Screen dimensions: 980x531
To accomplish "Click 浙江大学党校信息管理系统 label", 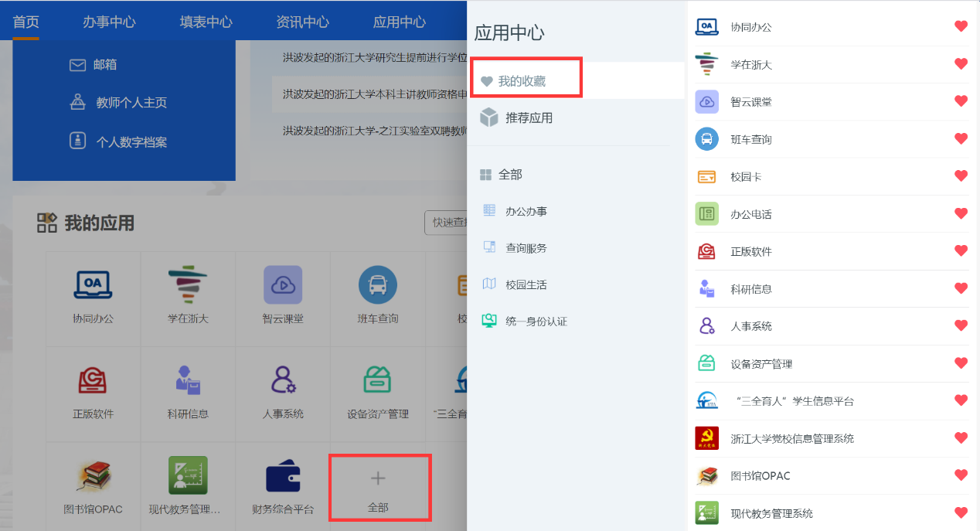I will coord(792,438).
